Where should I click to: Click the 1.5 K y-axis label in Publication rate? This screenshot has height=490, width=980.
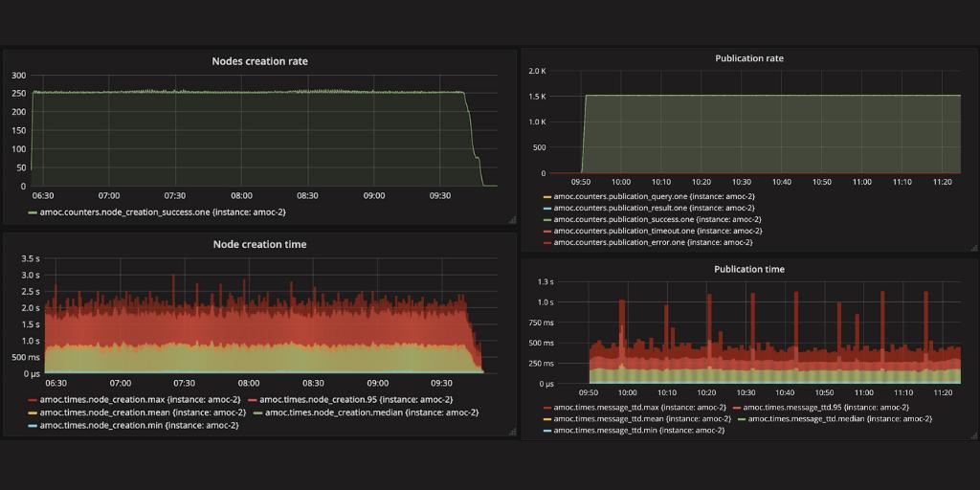pyautogui.click(x=538, y=97)
